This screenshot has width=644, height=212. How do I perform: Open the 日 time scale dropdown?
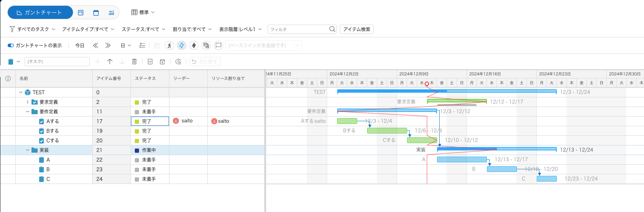click(126, 45)
